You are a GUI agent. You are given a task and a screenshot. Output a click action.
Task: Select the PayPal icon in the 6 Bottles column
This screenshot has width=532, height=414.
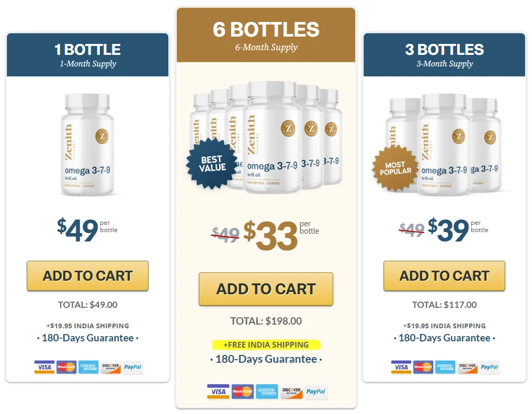click(x=316, y=392)
